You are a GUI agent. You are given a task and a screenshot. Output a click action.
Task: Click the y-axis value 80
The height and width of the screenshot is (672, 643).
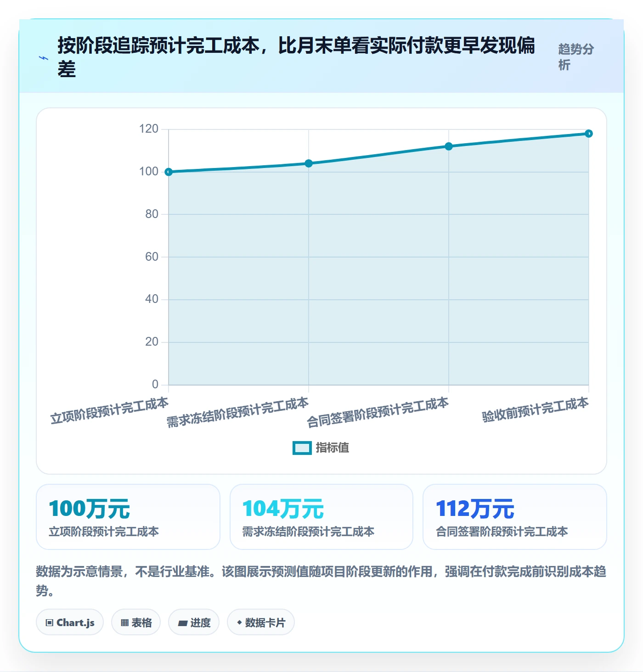coord(152,214)
